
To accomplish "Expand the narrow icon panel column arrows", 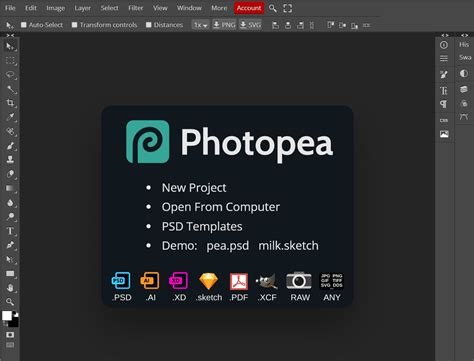I will [x=445, y=35].
